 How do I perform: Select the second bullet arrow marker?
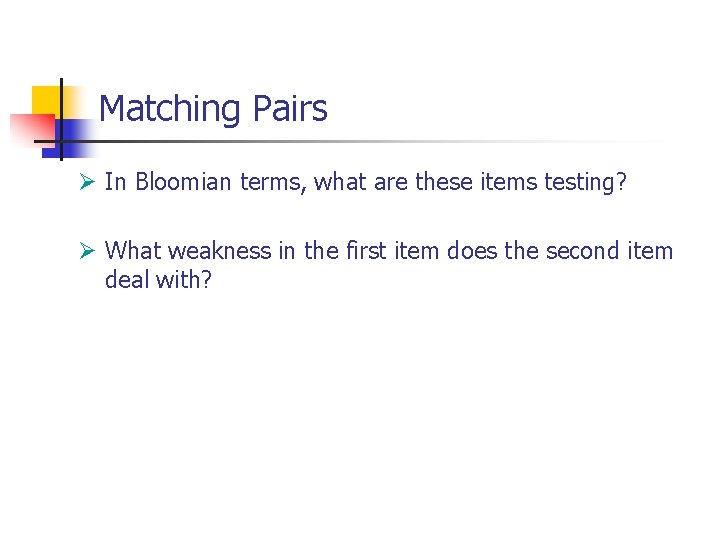87,251
